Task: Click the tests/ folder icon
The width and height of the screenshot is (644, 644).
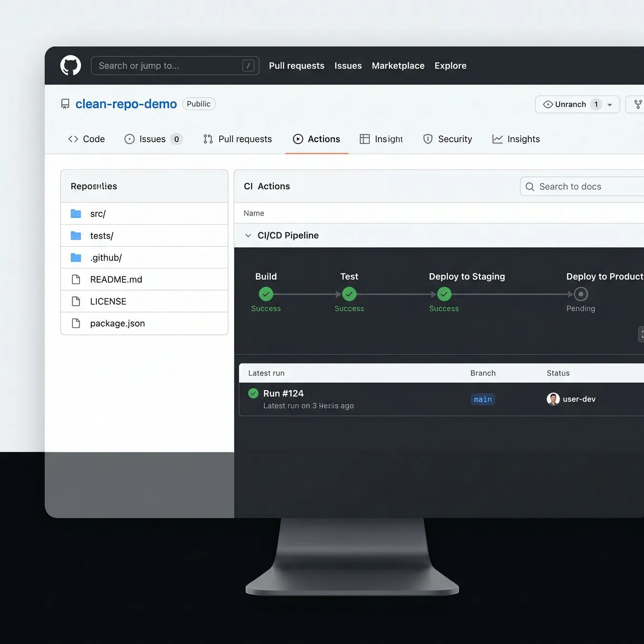Action: coord(76,235)
